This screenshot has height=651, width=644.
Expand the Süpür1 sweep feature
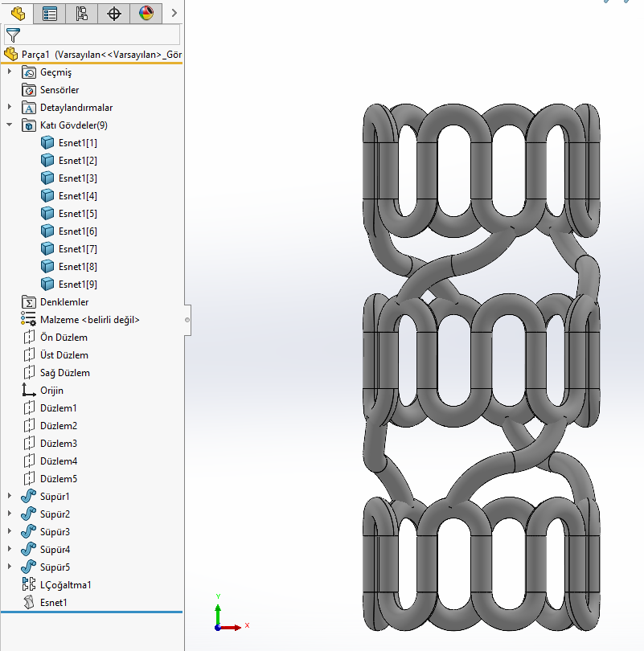[10, 497]
